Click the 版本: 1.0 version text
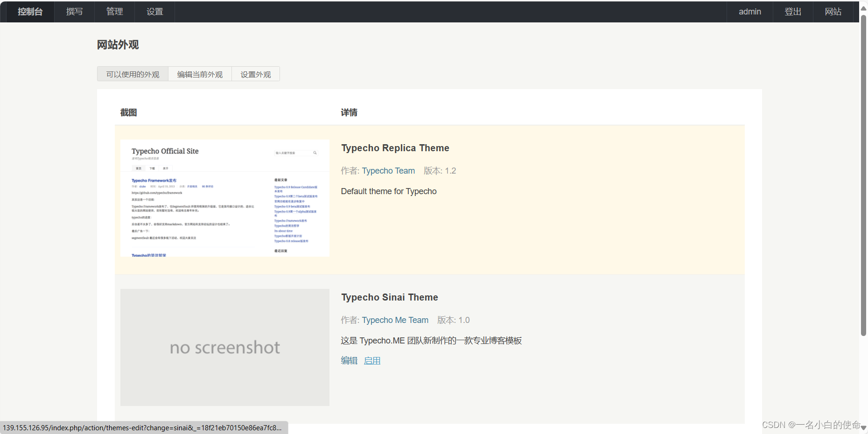The height and width of the screenshot is (434, 868). pyautogui.click(x=454, y=320)
